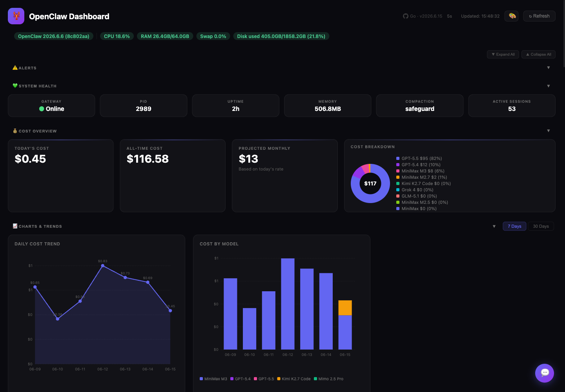
Task: Collapse the Charts & Trends section chevron
Action: click(494, 226)
